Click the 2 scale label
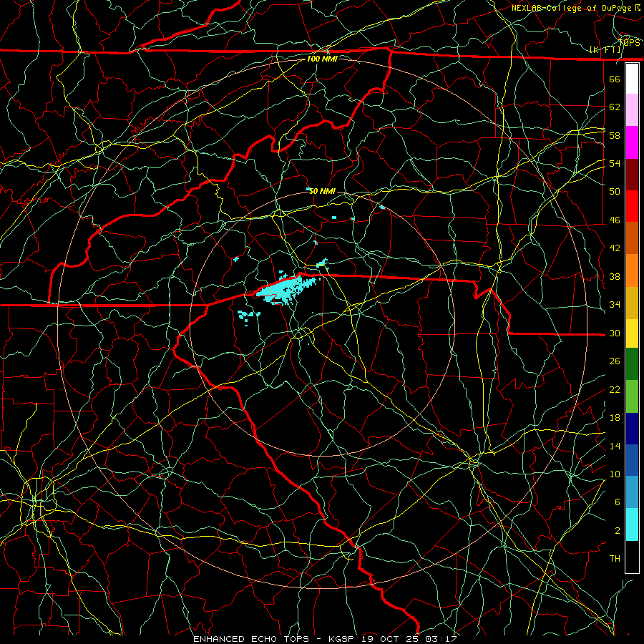The height and width of the screenshot is (644, 644). [618, 531]
